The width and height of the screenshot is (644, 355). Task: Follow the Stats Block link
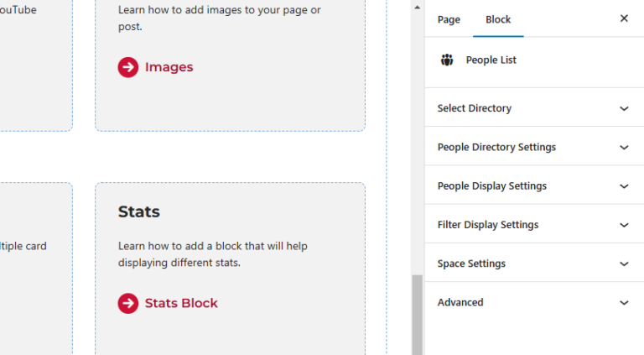(x=181, y=303)
